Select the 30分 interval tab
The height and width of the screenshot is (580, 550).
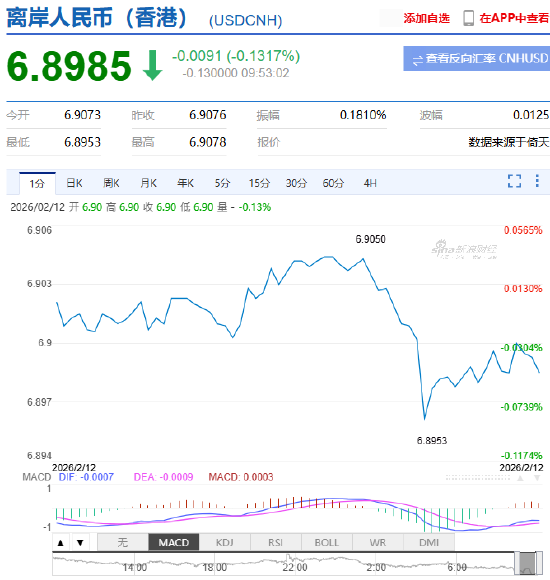pyautogui.click(x=296, y=183)
